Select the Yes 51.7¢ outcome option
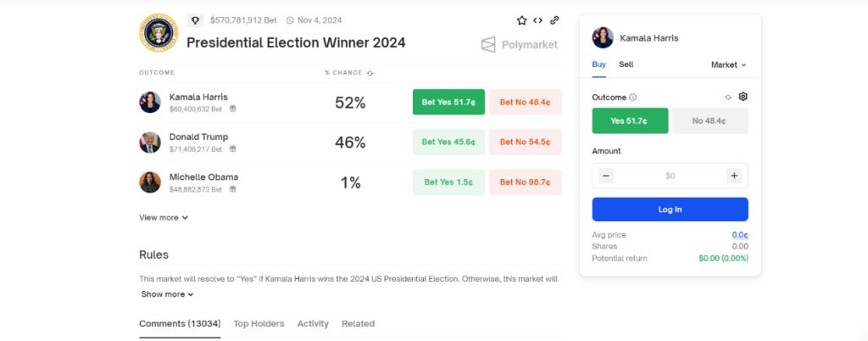Image resolution: width=868 pixels, height=341 pixels. pyautogui.click(x=630, y=120)
